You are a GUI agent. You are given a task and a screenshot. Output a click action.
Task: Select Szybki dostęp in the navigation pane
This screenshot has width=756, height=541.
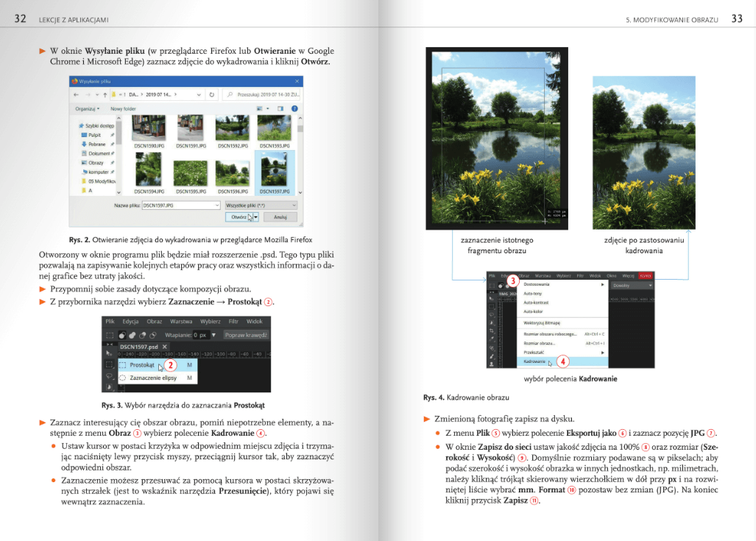(96, 126)
